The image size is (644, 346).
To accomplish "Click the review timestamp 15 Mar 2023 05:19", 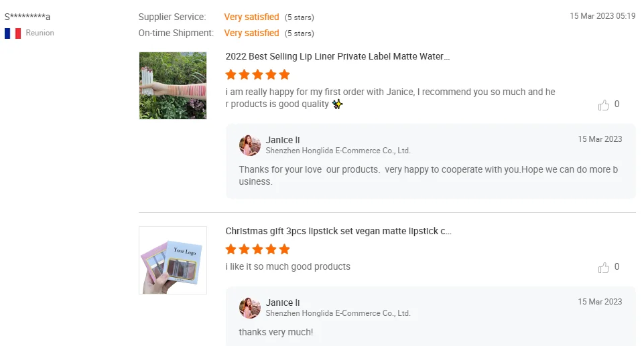I will click(602, 16).
